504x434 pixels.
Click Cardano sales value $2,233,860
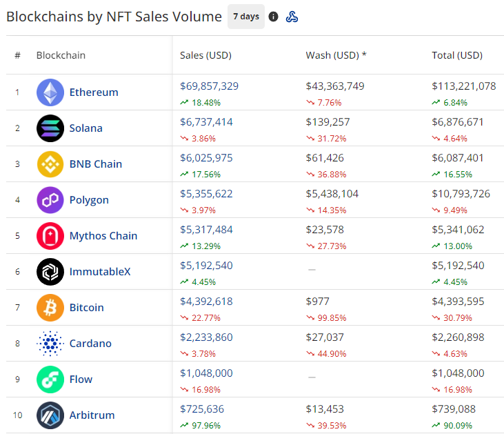click(x=206, y=337)
